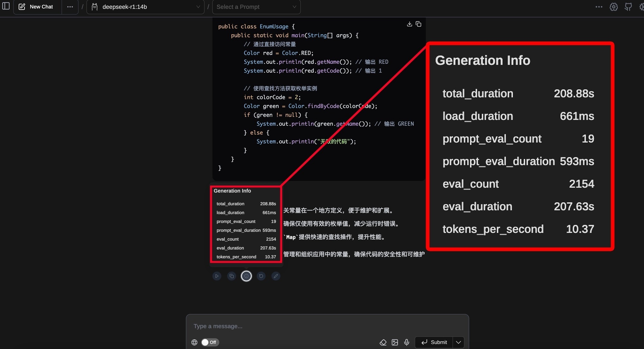
Task: Open the GitHub repository icon
Action: [628, 7]
